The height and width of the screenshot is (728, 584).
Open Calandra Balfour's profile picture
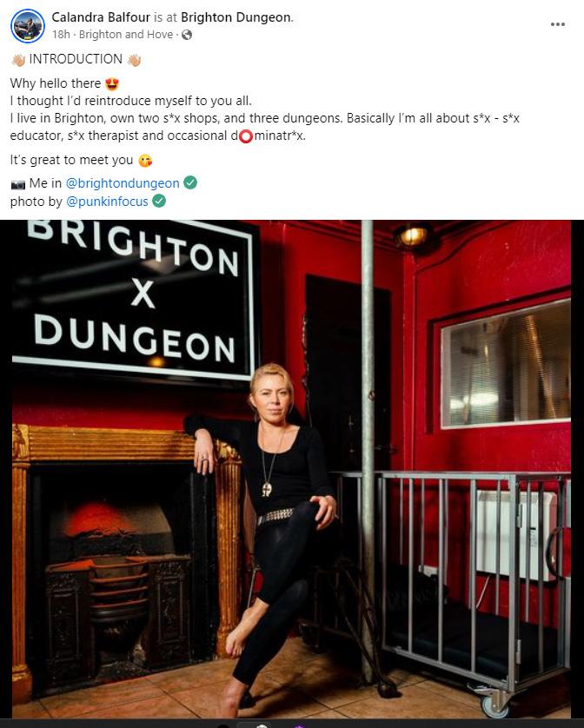(x=28, y=26)
